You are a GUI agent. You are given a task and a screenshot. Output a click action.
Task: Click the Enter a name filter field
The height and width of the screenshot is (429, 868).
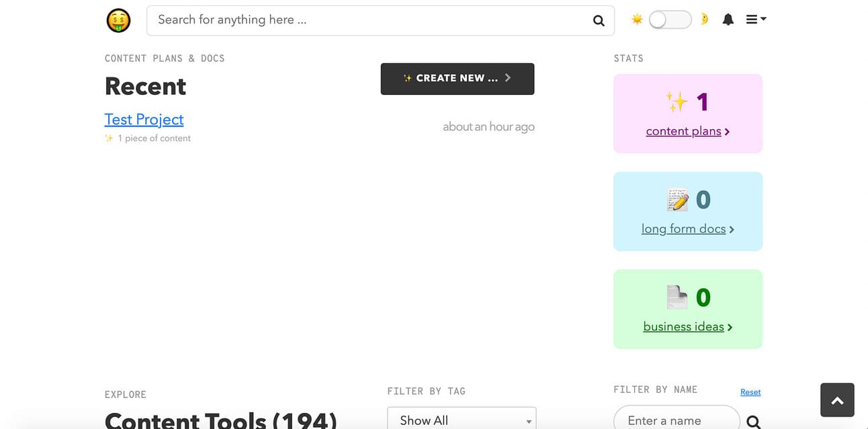[675, 420]
